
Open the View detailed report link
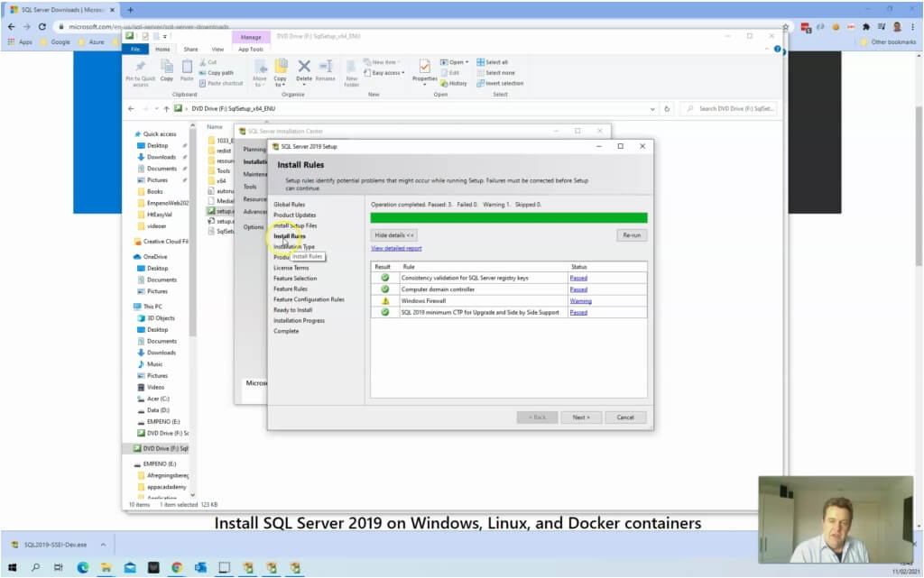tap(396, 248)
